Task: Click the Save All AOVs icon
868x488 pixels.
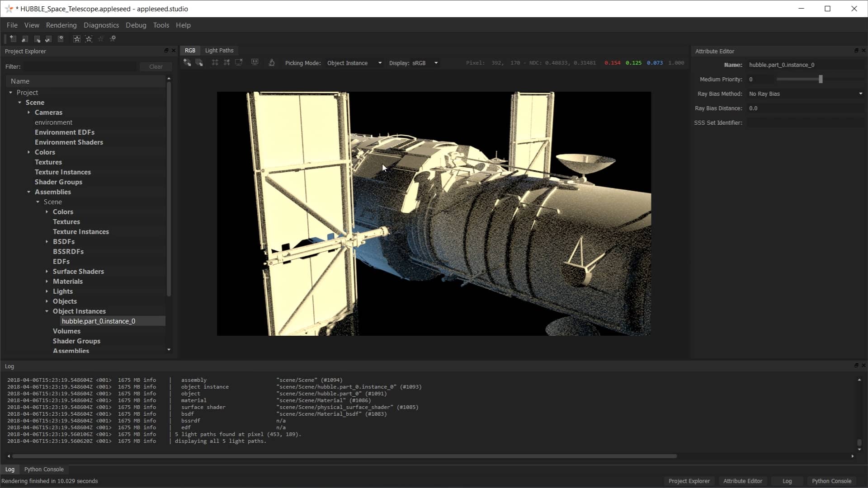Action: pyautogui.click(x=199, y=63)
